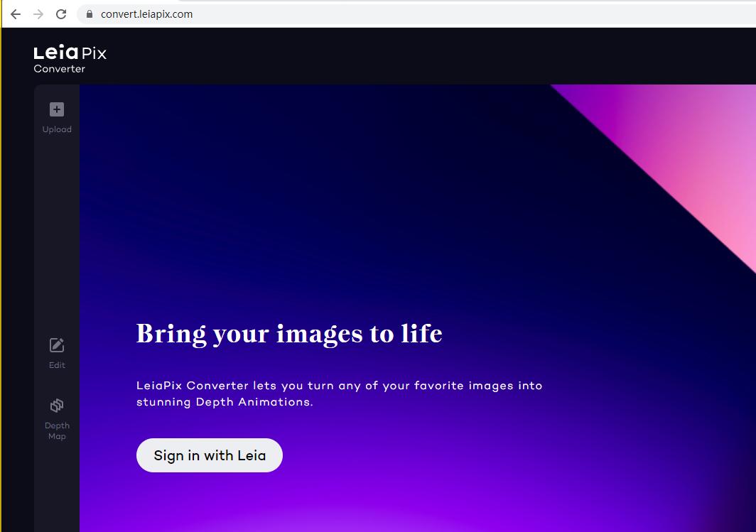Reload the page with refresh icon
The image size is (756, 532).
pos(61,14)
